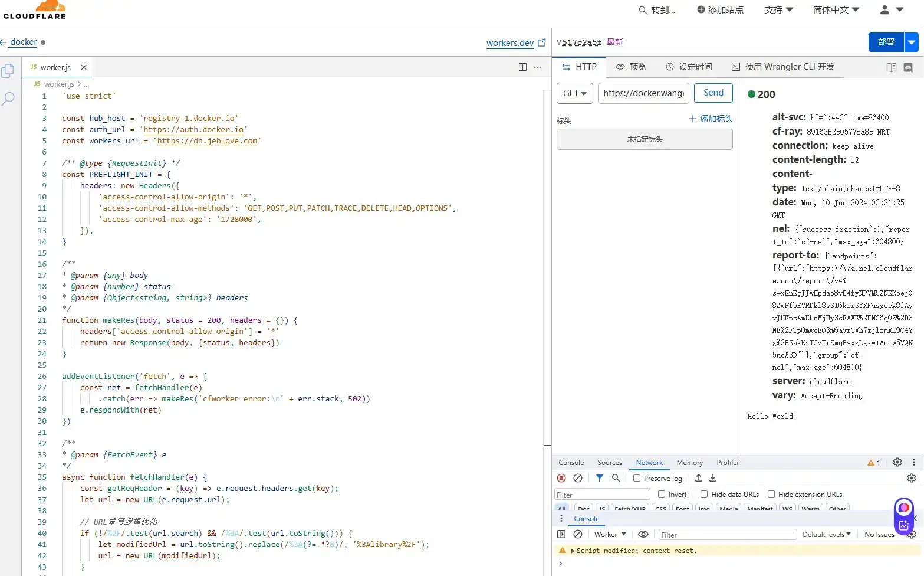Click the warnings count indicator

click(x=874, y=463)
